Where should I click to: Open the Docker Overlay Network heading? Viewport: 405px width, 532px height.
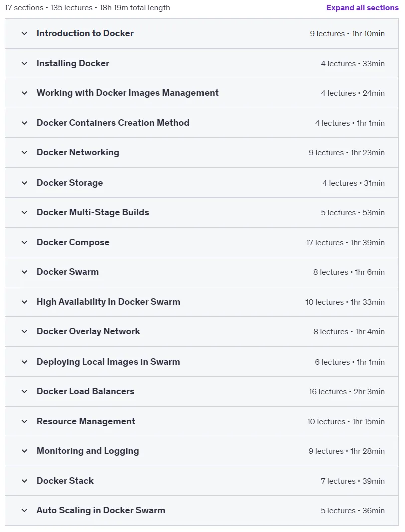88,331
